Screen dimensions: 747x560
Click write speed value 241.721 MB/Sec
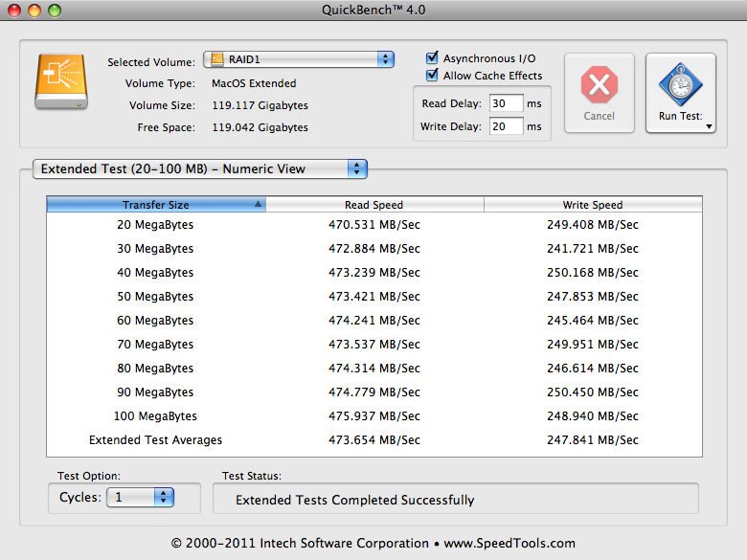coord(593,248)
